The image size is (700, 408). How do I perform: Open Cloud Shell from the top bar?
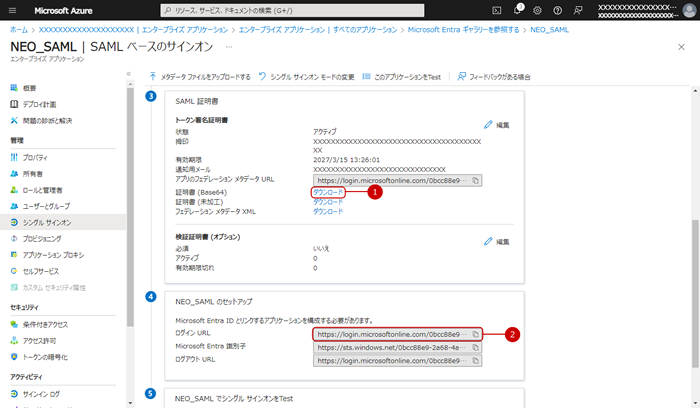coord(496,10)
